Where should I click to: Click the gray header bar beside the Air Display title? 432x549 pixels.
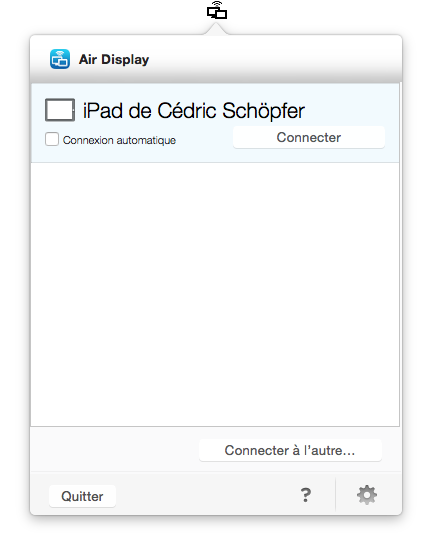[273, 59]
